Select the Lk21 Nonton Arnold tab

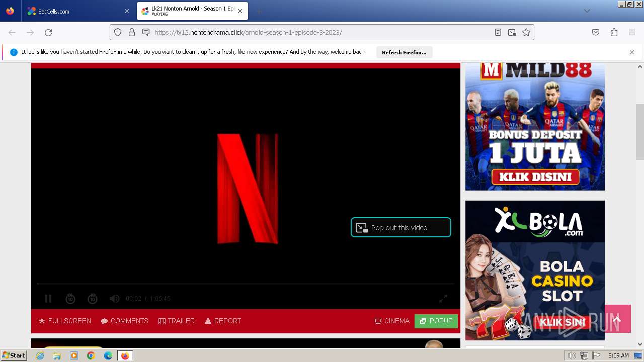[191, 11]
